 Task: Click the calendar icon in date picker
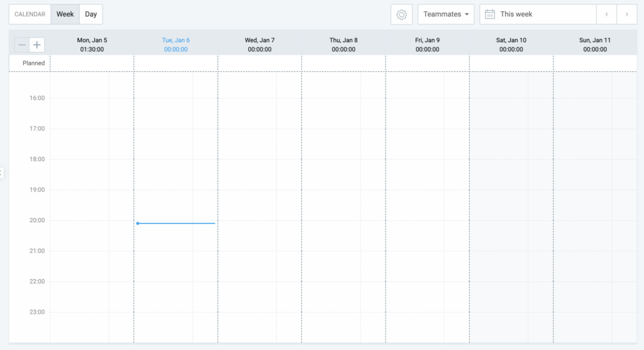point(490,14)
